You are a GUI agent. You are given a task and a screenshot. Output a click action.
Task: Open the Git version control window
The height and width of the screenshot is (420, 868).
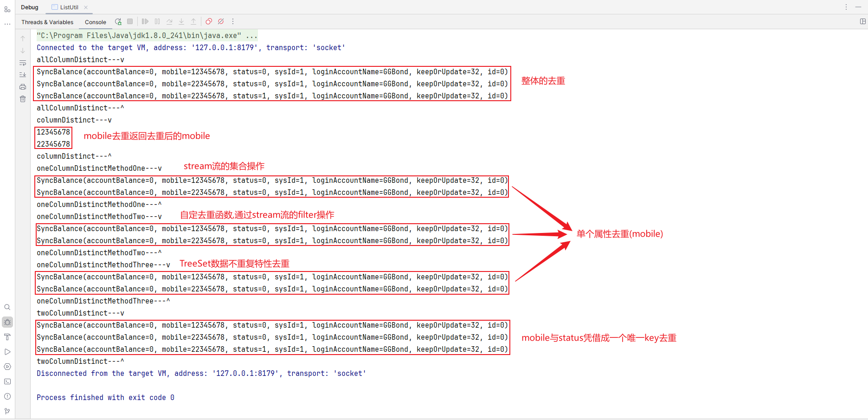(7, 411)
